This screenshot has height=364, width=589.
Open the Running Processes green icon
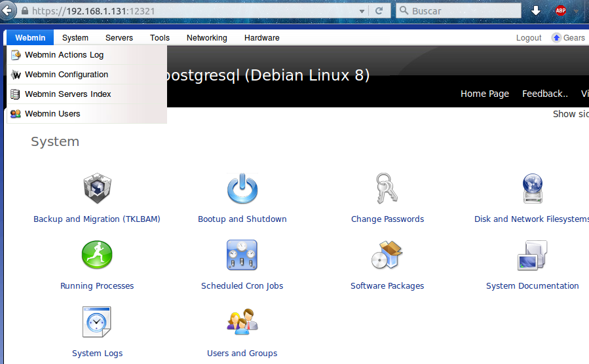tap(97, 255)
